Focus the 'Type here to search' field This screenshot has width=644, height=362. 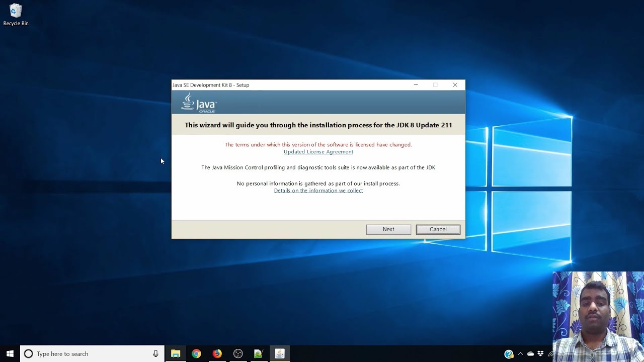tap(92, 354)
